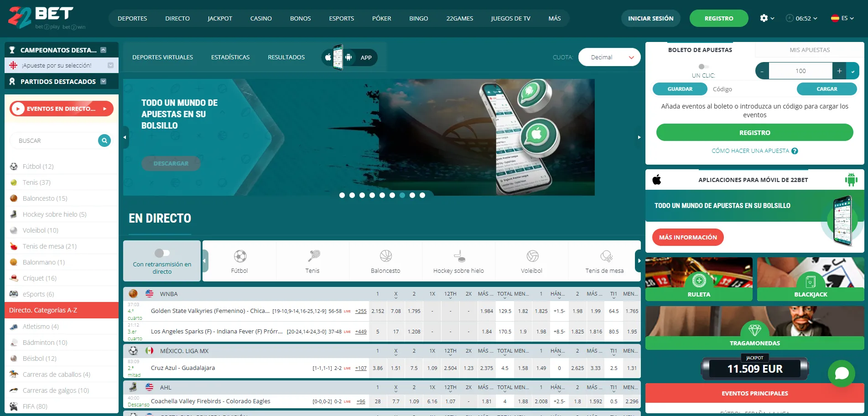
Task: Select the Fútbol sport tile icon
Action: pos(240,256)
